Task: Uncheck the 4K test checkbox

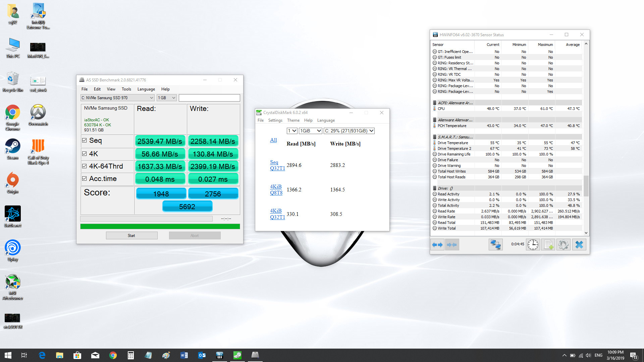Action: tap(85, 154)
